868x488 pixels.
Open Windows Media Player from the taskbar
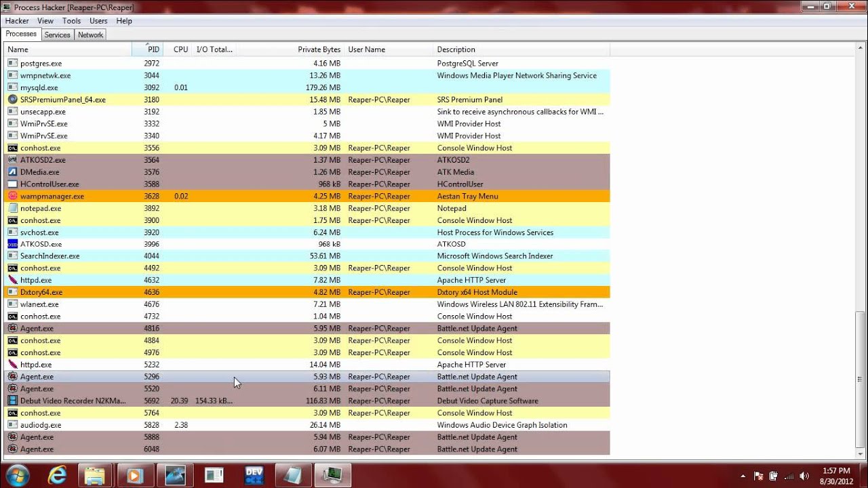click(x=135, y=475)
